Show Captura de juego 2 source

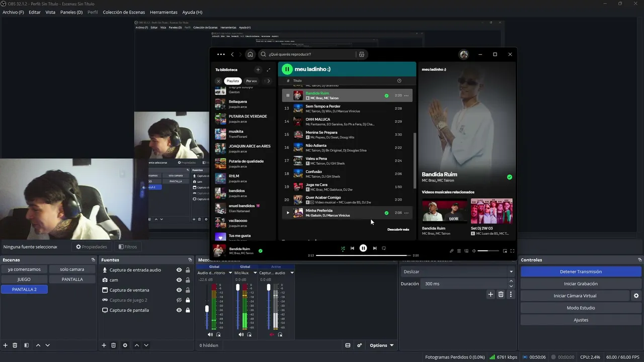tap(179, 300)
